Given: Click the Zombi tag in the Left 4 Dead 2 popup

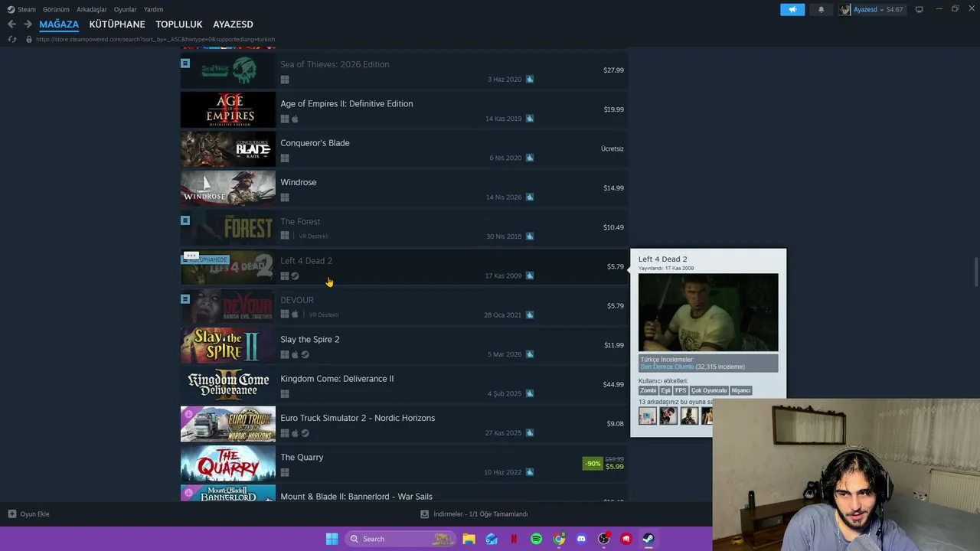Looking at the screenshot, I should (x=648, y=390).
